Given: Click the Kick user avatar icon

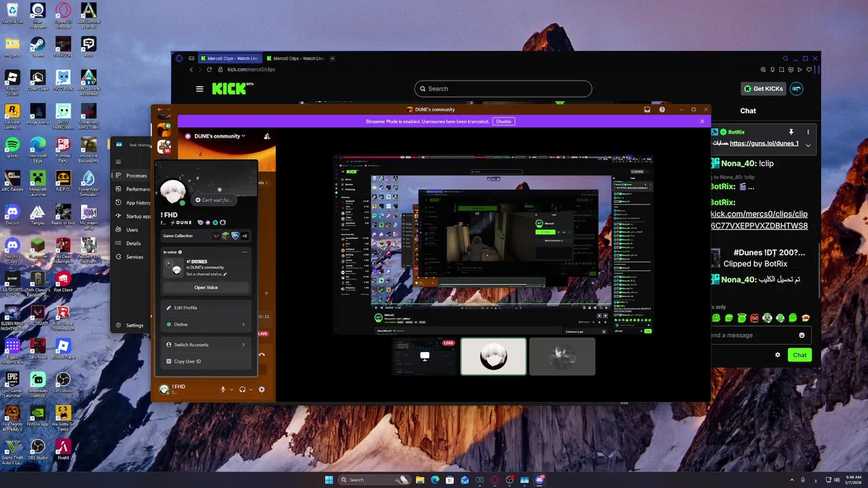Looking at the screenshot, I should (x=797, y=89).
